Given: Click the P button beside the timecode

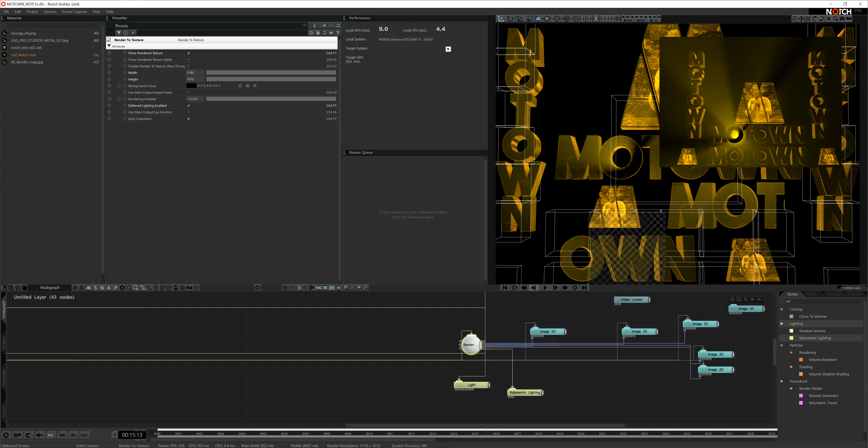Looking at the screenshot, I should pos(115,435).
